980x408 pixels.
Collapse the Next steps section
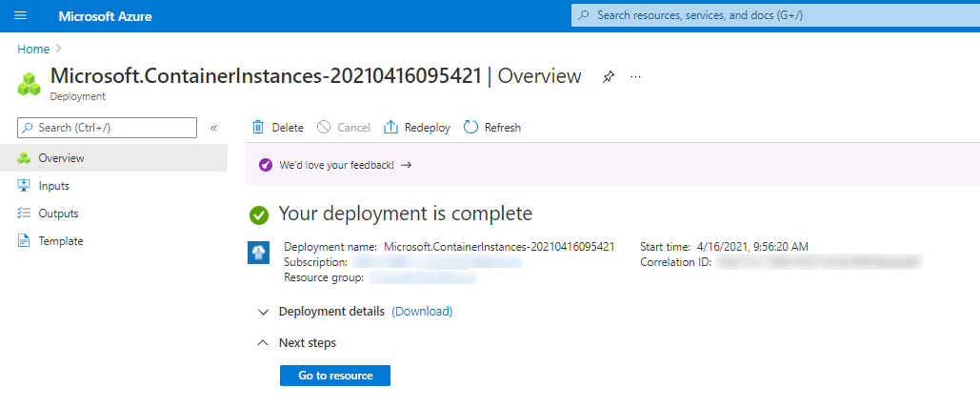tap(263, 343)
